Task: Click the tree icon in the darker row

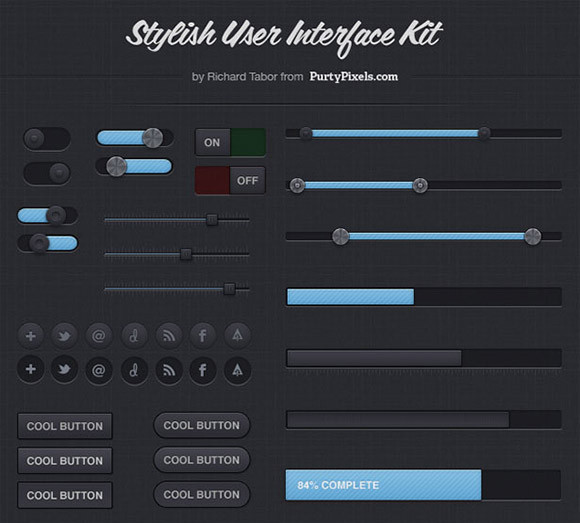Action: (237, 370)
